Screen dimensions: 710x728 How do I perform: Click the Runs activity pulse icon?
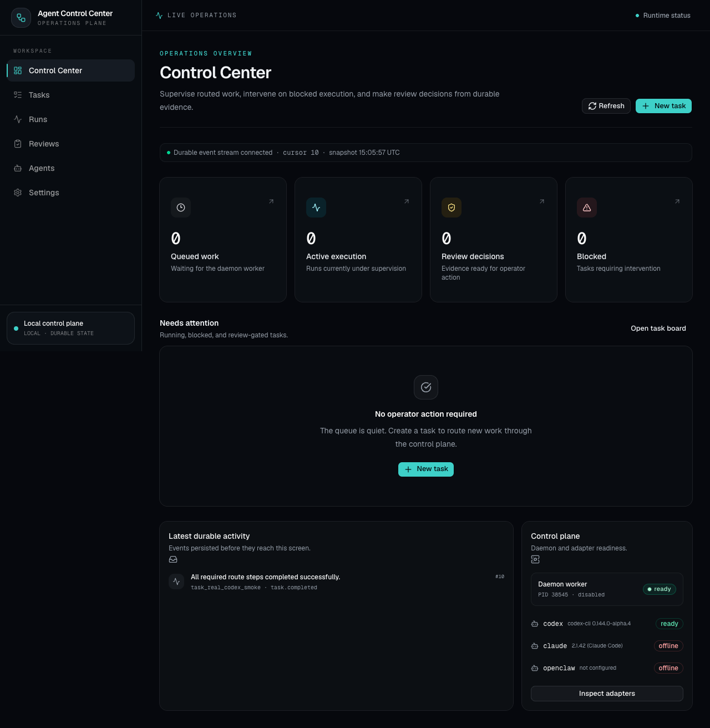coord(18,119)
